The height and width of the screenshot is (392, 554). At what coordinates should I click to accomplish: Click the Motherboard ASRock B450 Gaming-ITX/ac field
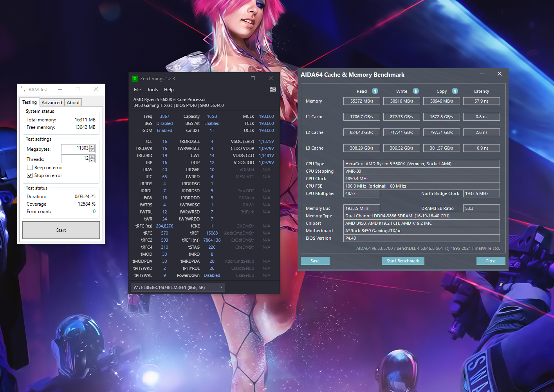422,231
